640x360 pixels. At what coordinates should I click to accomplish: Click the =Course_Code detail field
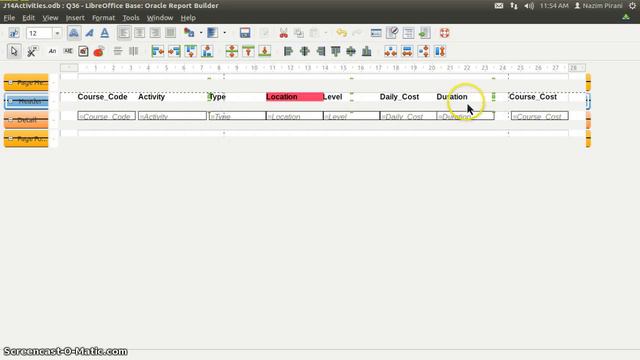(x=107, y=116)
